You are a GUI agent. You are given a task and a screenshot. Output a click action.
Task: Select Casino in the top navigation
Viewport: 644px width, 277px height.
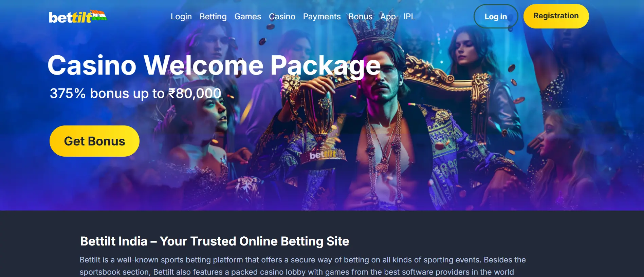coord(282,17)
